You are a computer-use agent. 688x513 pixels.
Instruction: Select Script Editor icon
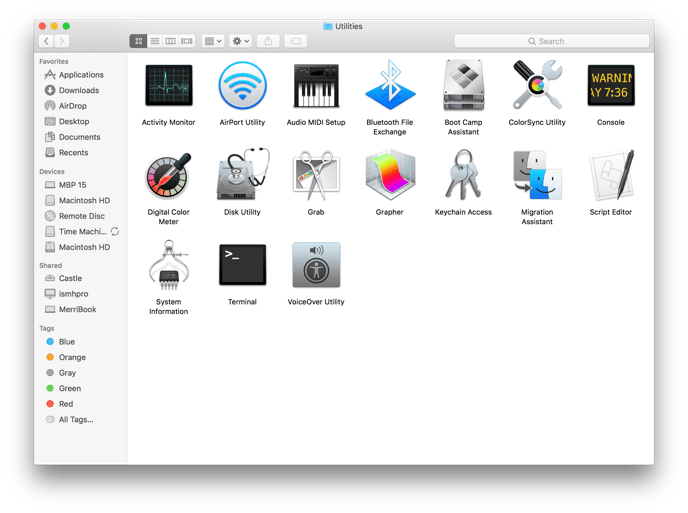[611, 175]
